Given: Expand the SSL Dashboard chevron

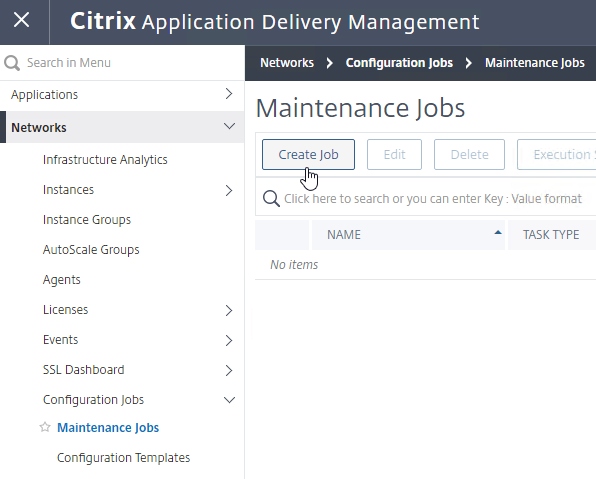Looking at the screenshot, I should click(x=229, y=370).
